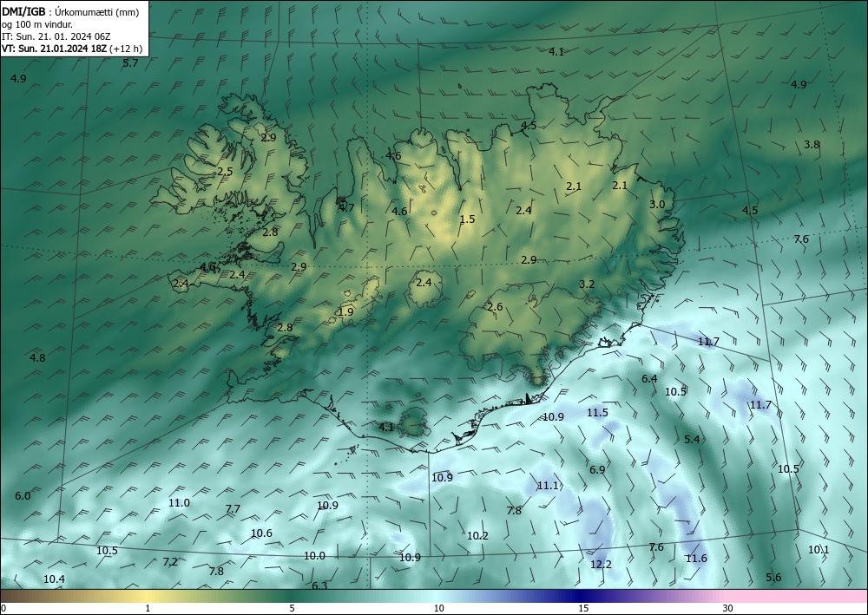The height and width of the screenshot is (615, 868).
Task: Click the 12.2 precipitation value on the map
Action: [x=601, y=564]
